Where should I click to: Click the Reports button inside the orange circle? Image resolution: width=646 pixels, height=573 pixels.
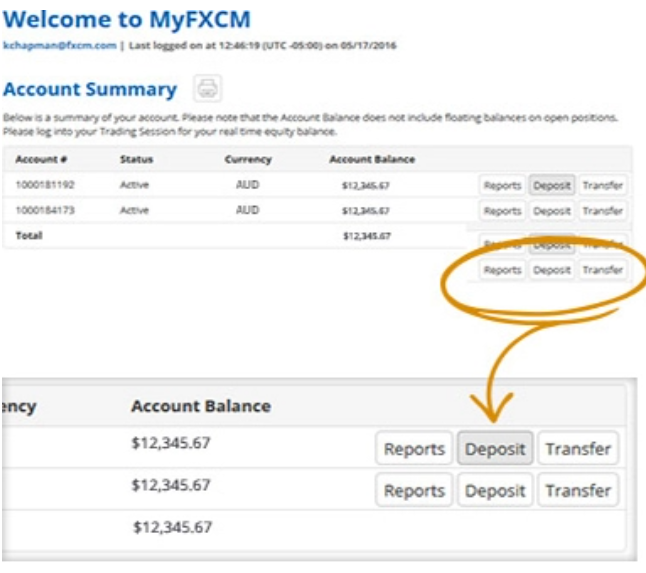[502, 270]
